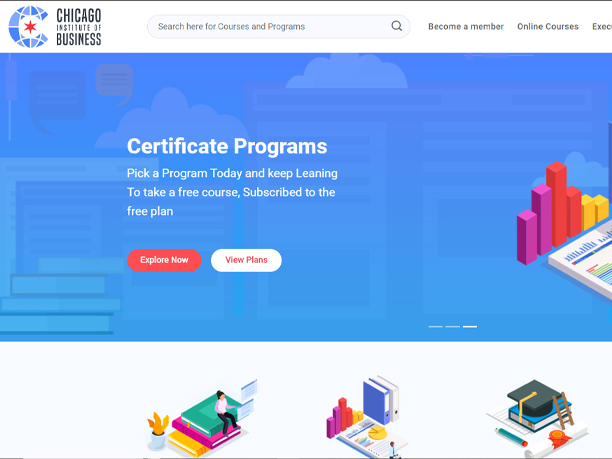The height and width of the screenshot is (459, 612).
Task: Switch to the first carousel slide indicator
Action: (435, 327)
